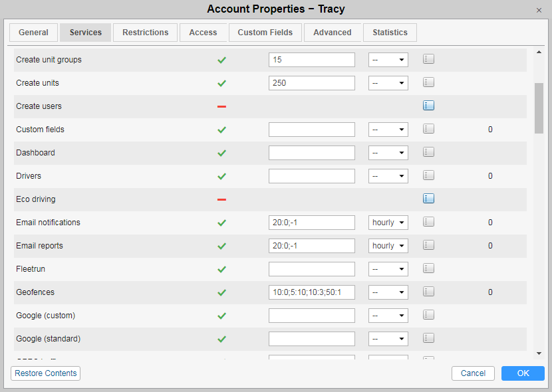Toggle the Create users red dash status
This screenshot has width=552, height=392.
[x=221, y=106]
